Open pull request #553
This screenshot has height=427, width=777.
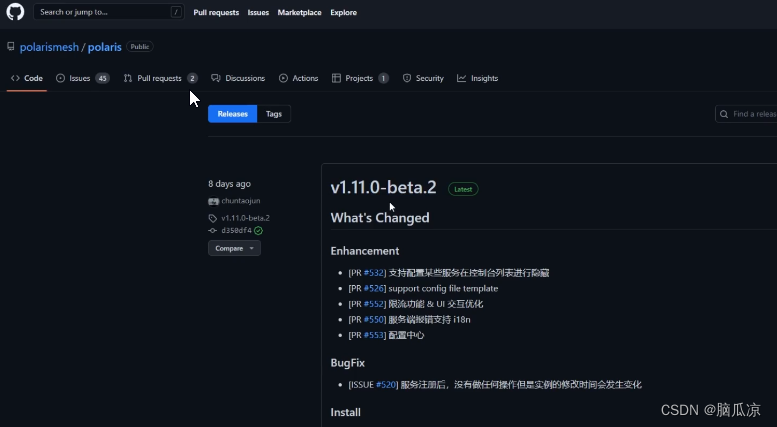pyautogui.click(x=374, y=335)
